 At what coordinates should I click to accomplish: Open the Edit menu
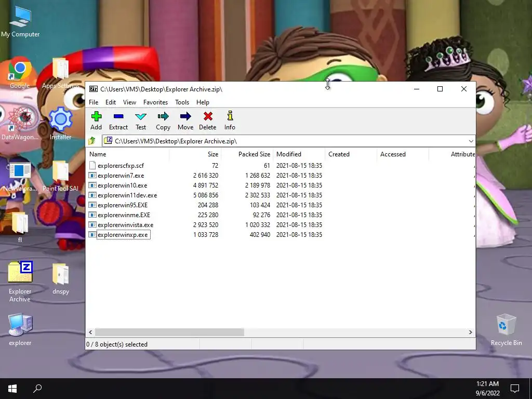click(111, 102)
